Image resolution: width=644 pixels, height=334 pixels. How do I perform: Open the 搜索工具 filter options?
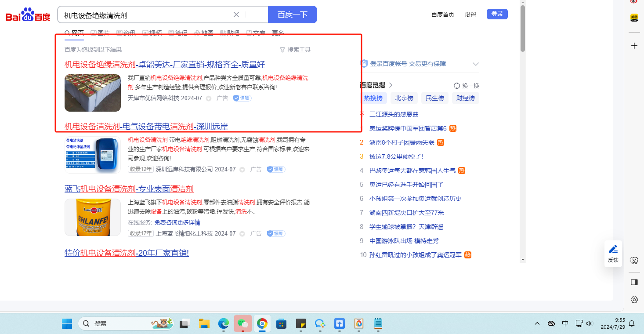click(x=295, y=50)
